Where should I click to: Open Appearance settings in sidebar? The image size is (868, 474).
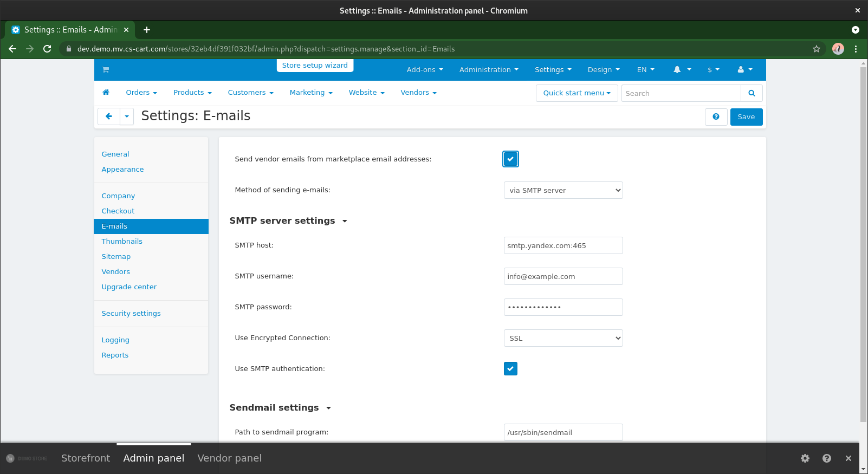(x=122, y=170)
